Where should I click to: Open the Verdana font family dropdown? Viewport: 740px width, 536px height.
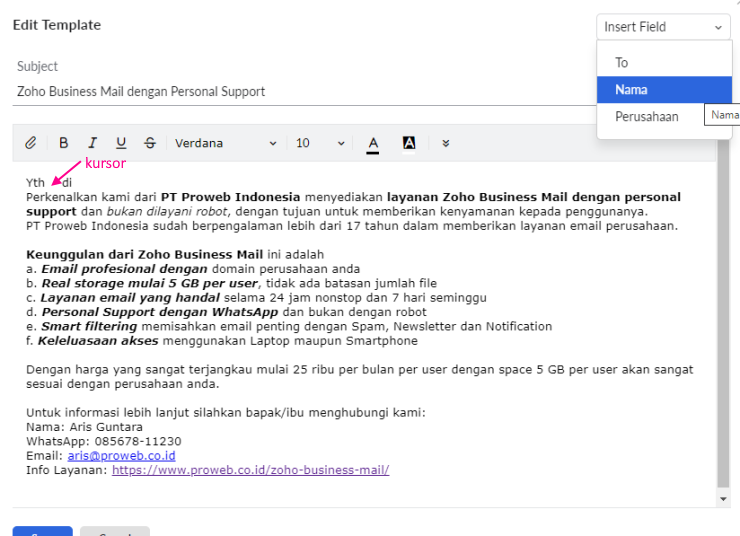click(x=226, y=143)
